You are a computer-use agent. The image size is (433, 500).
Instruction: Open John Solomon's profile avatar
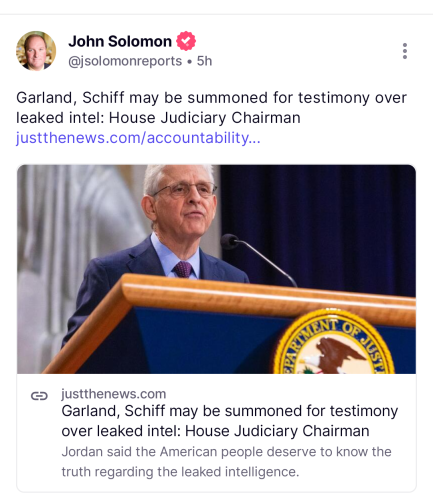click(36, 51)
